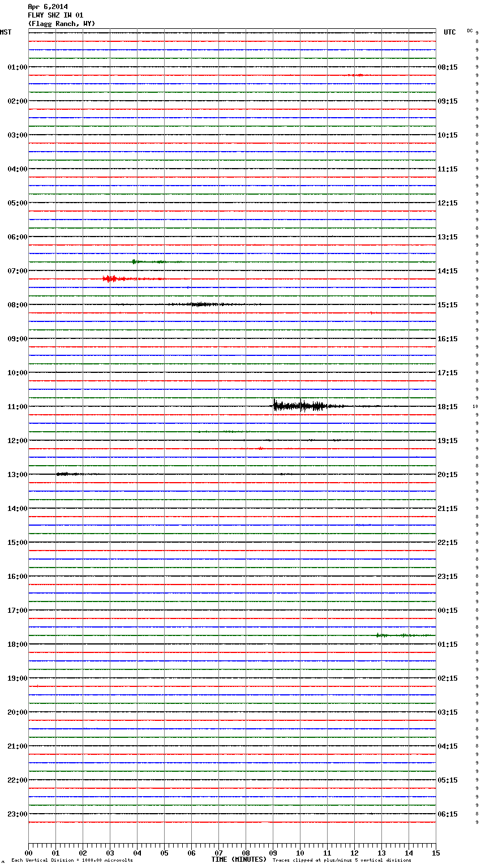This screenshot has height=868, width=481.
Task: Click the DC column header
Action: pos(470,31)
